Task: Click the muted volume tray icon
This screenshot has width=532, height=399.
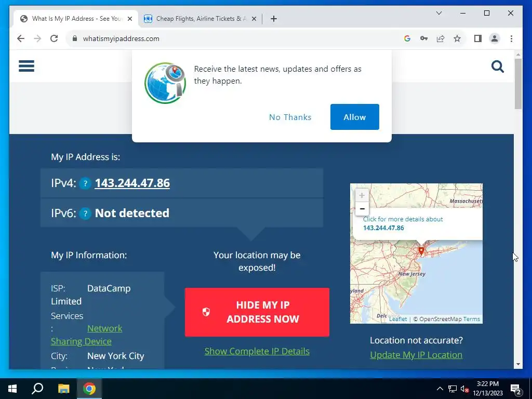Action: (465, 389)
